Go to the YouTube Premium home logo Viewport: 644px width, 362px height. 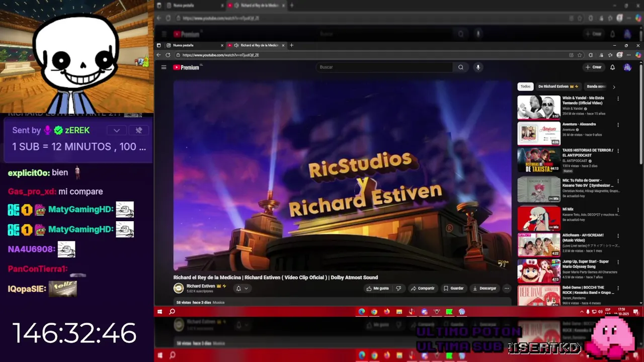pyautogui.click(x=187, y=67)
